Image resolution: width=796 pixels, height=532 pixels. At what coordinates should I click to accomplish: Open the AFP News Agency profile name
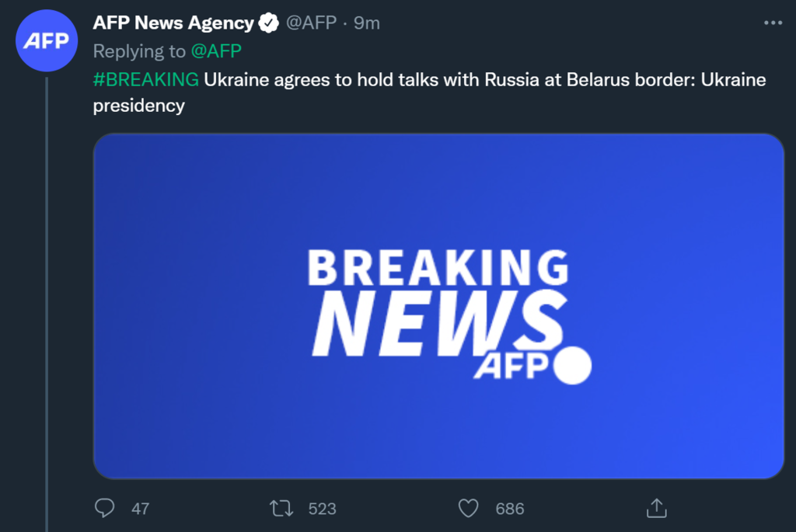click(173, 23)
